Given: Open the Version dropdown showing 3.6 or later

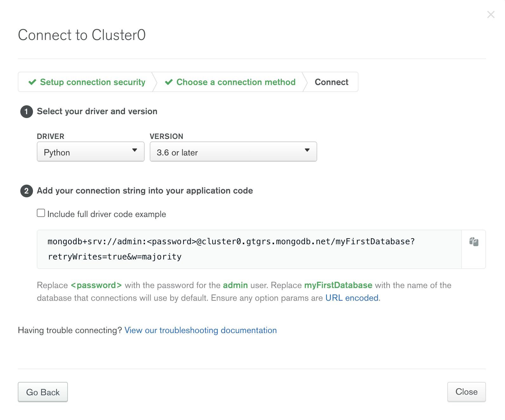Looking at the screenshot, I should click(x=233, y=152).
